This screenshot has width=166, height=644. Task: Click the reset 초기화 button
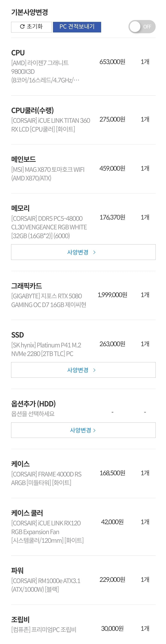[x=31, y=27]
